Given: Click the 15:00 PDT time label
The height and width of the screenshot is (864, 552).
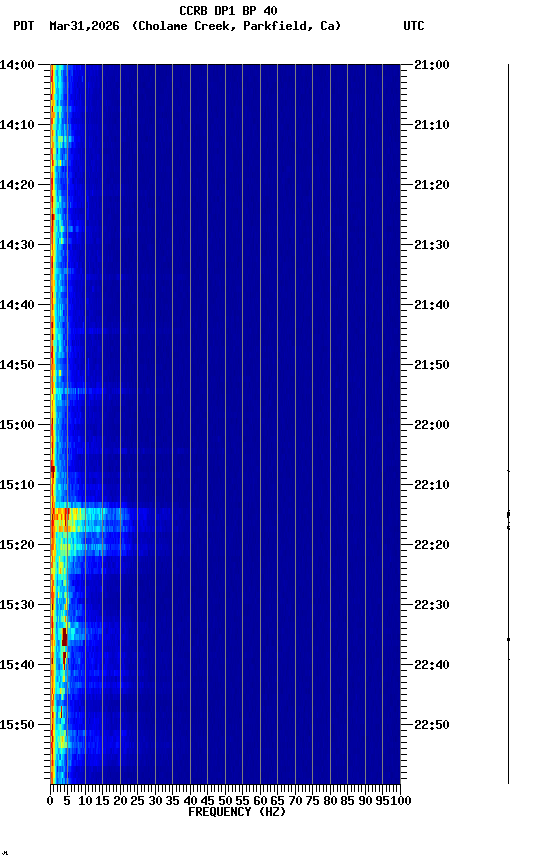Looking at the screenshot, I should coord(17,425).
